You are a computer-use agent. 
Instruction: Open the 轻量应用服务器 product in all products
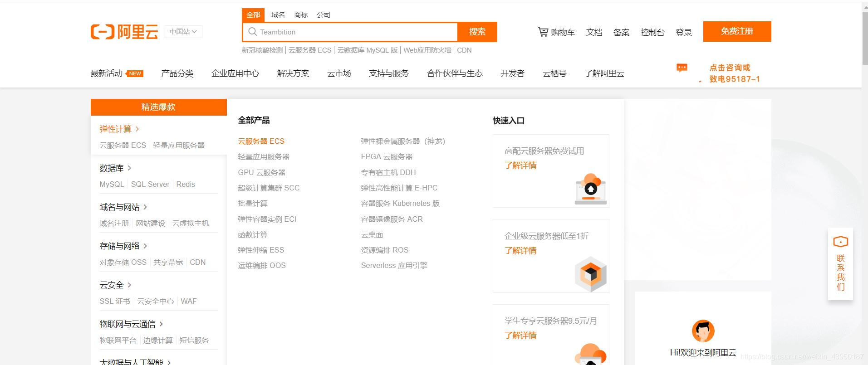264,157
